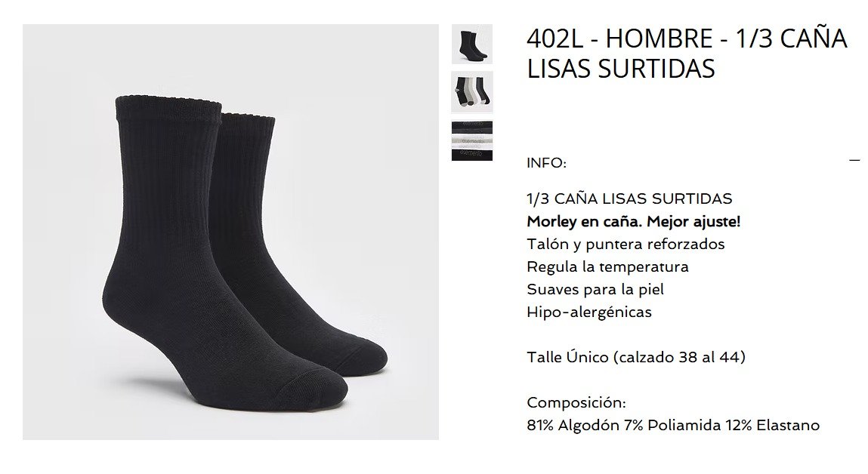Click the Regula la temperatura line
This screenshot has height=474, width=868.
(x=607, y=266)
